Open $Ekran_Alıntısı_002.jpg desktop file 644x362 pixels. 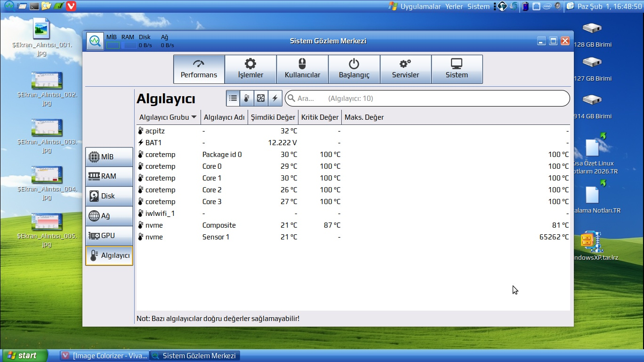coord(47,89)
